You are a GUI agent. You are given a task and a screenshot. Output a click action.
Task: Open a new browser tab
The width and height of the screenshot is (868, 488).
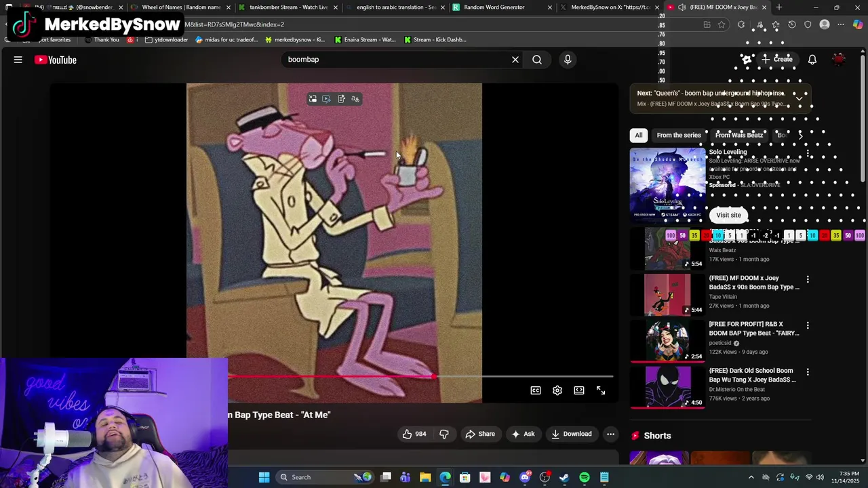coord(779,7)
